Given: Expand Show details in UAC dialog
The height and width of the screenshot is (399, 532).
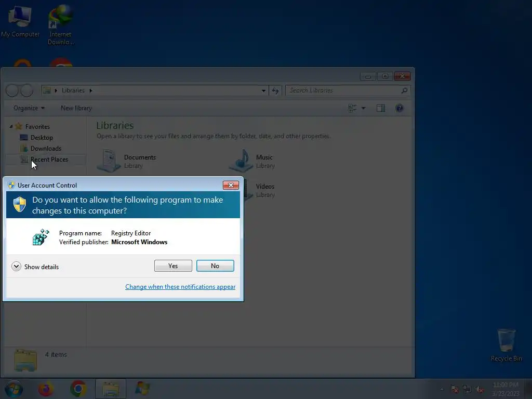Looking at the screenshot, I should tap(35, 267).
